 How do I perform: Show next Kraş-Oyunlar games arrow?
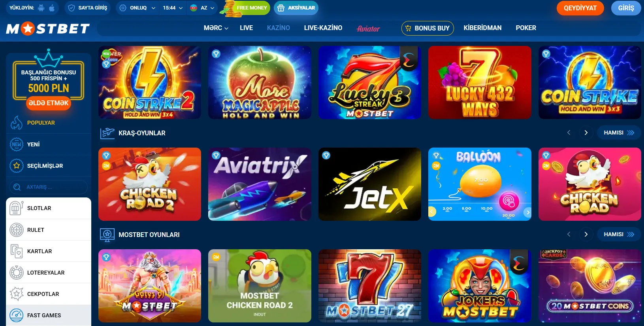click(x=586, y=133)
